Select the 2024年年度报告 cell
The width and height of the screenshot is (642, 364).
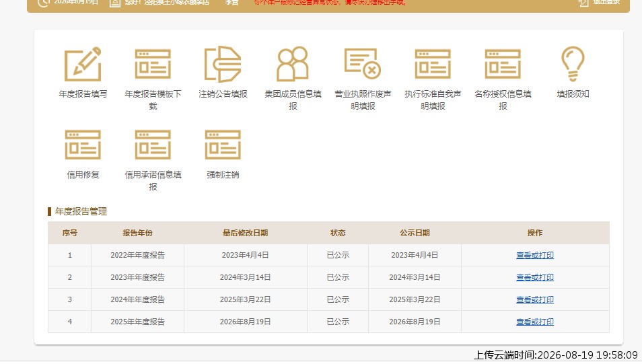(137, 299)
